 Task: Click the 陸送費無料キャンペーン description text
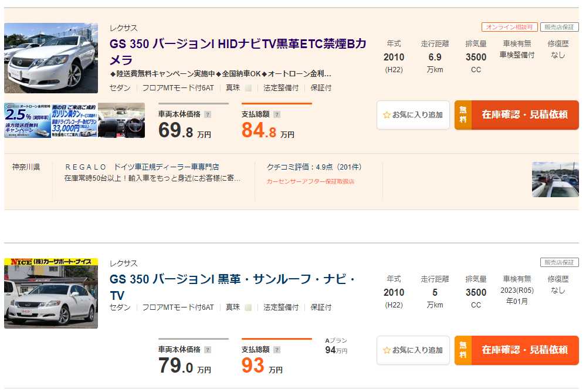coord(221,74)
